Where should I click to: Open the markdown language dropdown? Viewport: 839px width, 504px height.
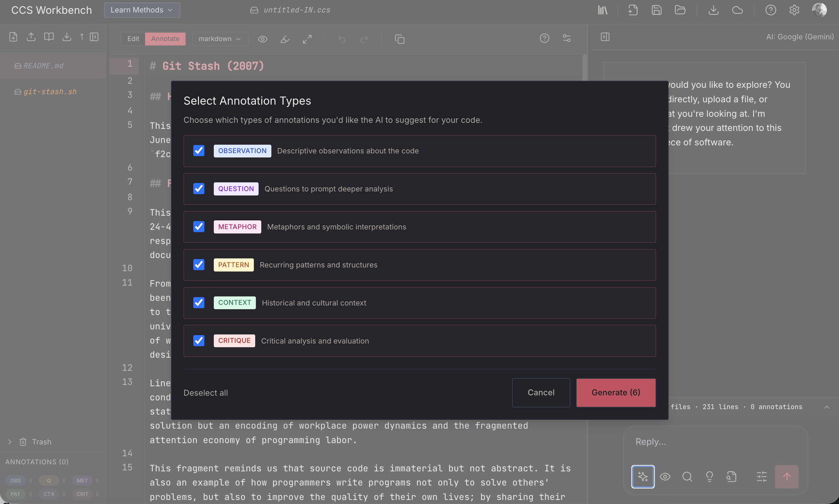click(220, 39)
